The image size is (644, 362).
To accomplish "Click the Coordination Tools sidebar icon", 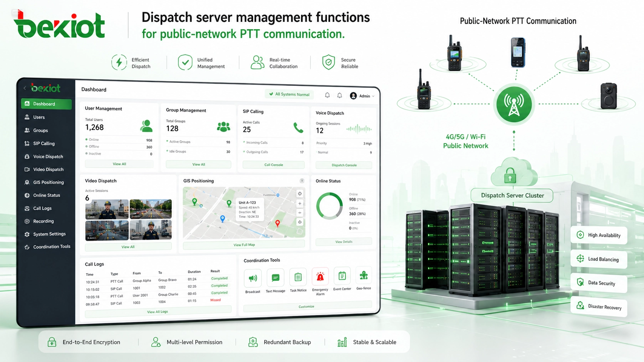I will click(27, 247).
